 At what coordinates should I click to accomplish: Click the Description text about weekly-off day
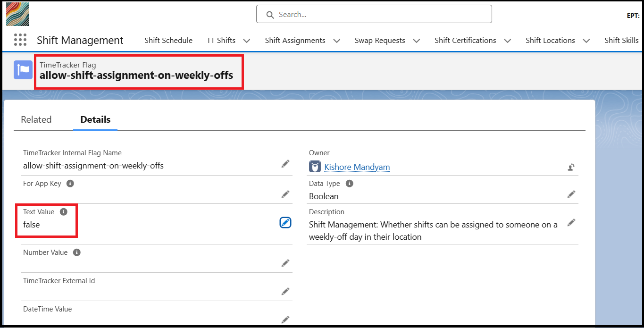tap(433, 230)
